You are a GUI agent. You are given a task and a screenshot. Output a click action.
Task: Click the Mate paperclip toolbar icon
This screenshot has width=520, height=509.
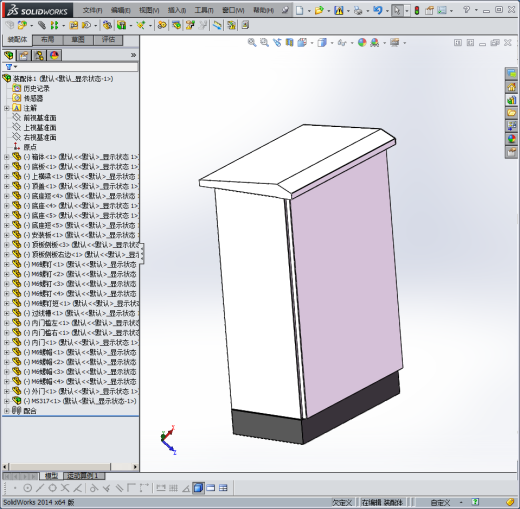(42, 25)
